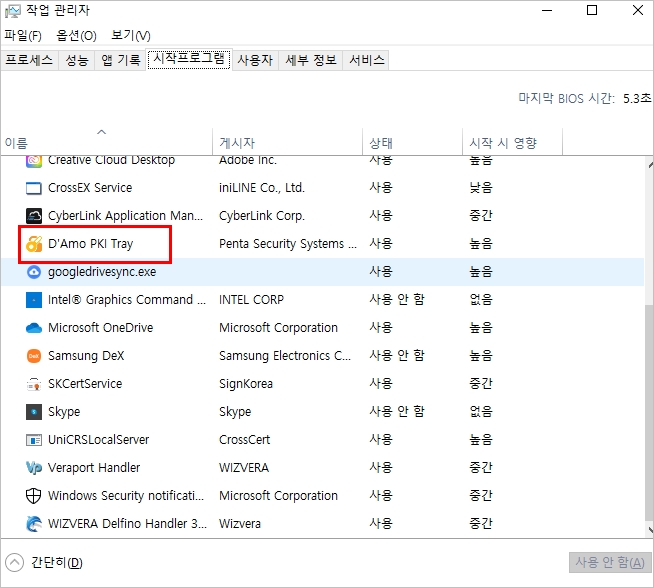
Task: Click the CyberLink Application Manager entry name
Action: pyautogui.click(x=125, y=216)
